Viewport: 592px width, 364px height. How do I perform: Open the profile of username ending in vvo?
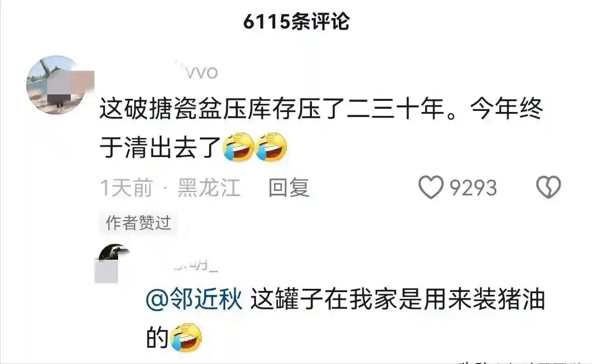(x=197, y=72)
